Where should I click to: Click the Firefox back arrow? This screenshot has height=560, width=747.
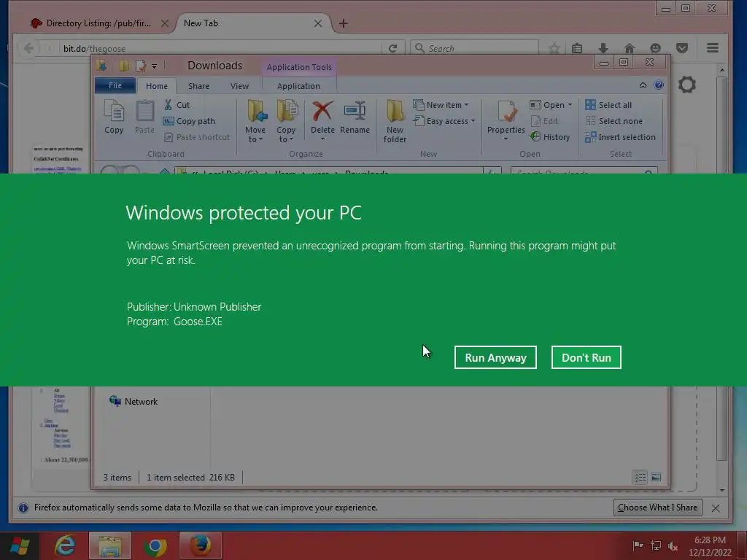(x=28, y=48)
